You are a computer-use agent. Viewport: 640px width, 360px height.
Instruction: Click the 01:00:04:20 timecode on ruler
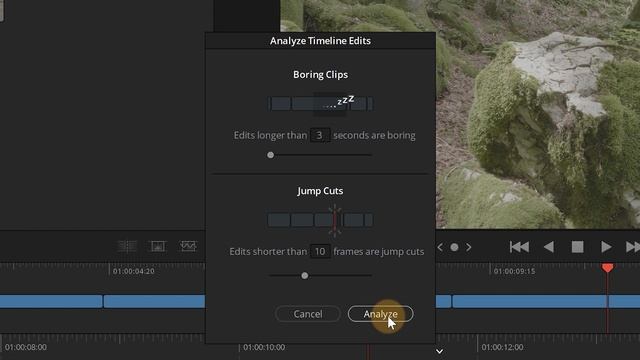pyautogui.click(x=133, y=271)
